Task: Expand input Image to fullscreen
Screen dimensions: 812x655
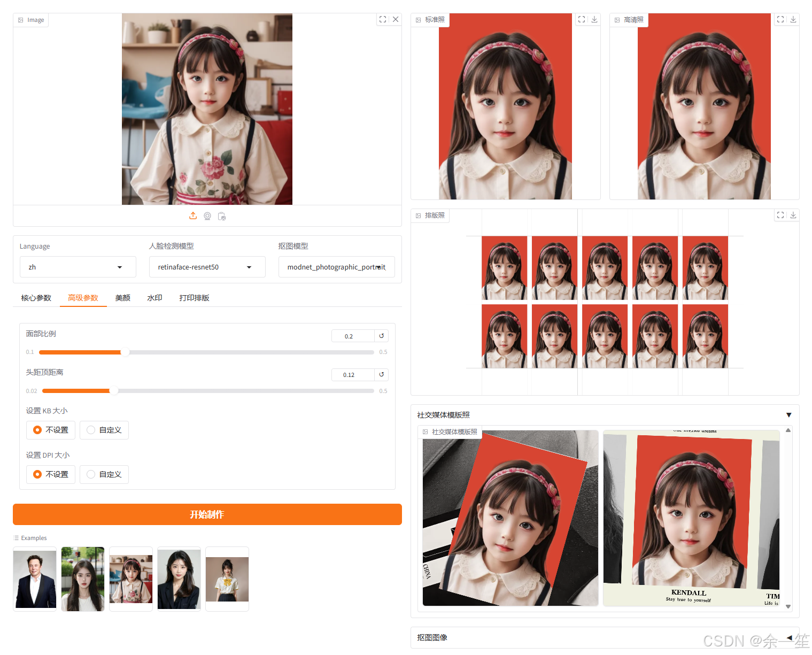Action: (383, 19)
